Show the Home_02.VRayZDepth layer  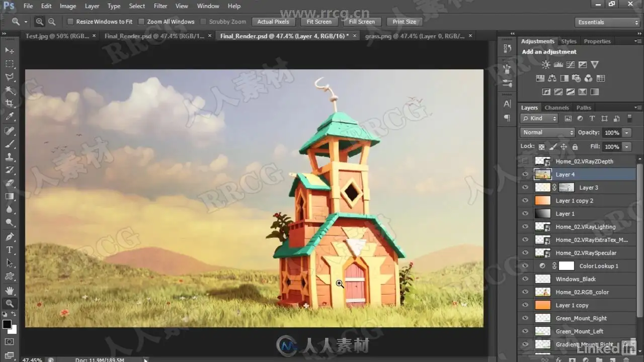pyautogui.click(x=525, y=161)
